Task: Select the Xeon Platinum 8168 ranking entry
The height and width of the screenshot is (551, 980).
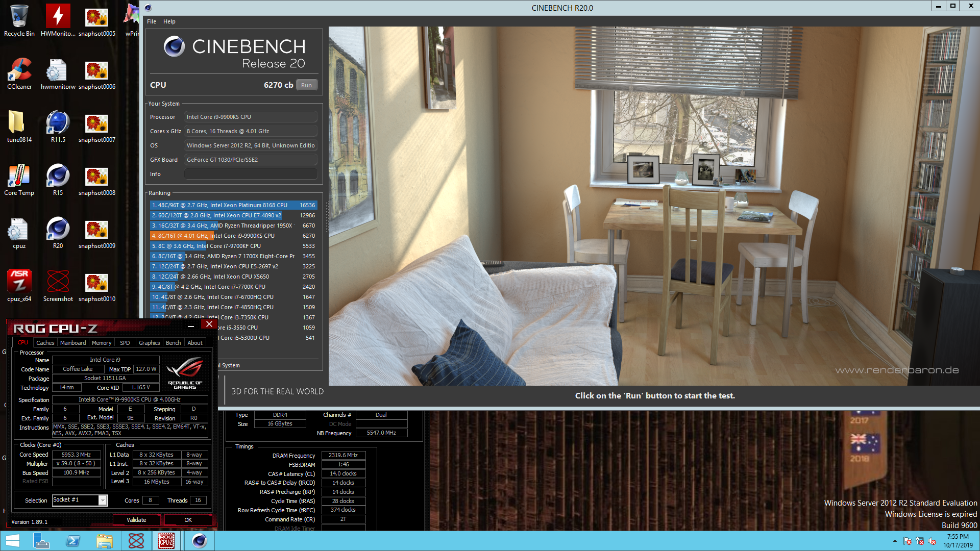Action: tap(233, 205)
